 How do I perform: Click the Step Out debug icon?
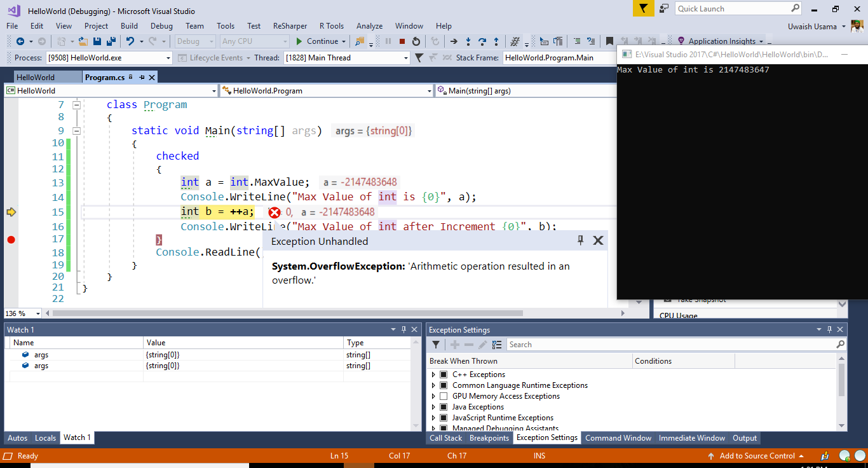[x=496, y=42]
